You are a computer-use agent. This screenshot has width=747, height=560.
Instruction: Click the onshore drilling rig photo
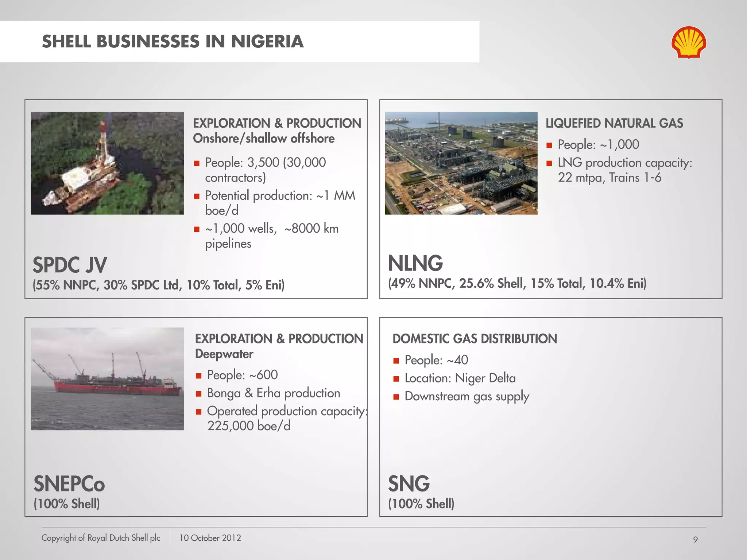click(x=107, y=163)
